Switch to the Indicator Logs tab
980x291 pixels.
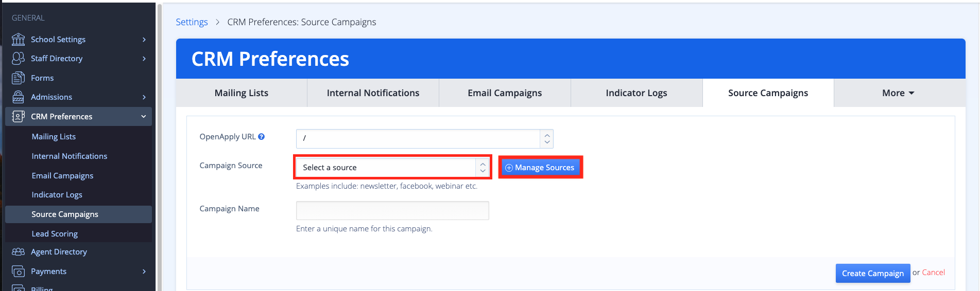coord(636,93)
